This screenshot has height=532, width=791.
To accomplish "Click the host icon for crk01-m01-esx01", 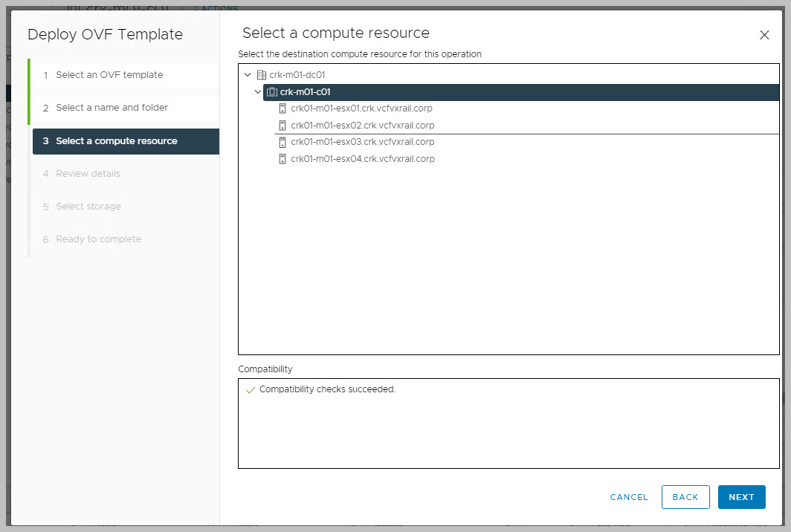I will click(x=282, y=108).
